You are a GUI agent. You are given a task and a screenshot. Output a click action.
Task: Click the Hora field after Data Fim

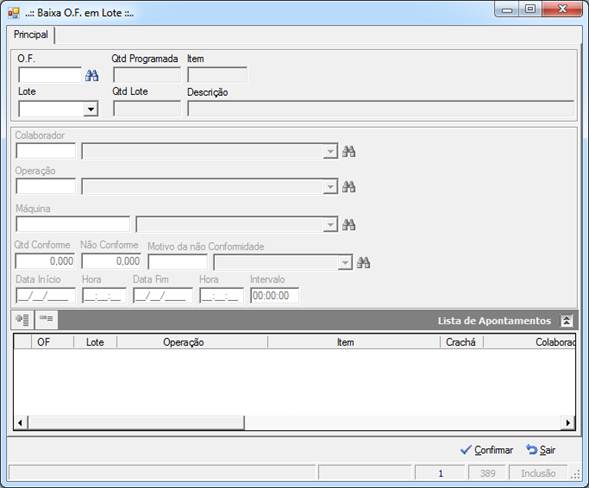(x=221, y=296)
